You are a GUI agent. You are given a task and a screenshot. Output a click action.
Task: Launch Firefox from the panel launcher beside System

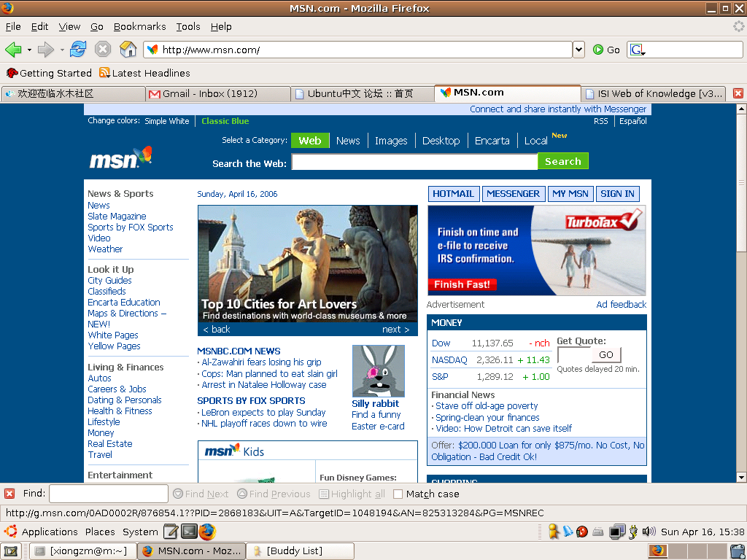207,532
